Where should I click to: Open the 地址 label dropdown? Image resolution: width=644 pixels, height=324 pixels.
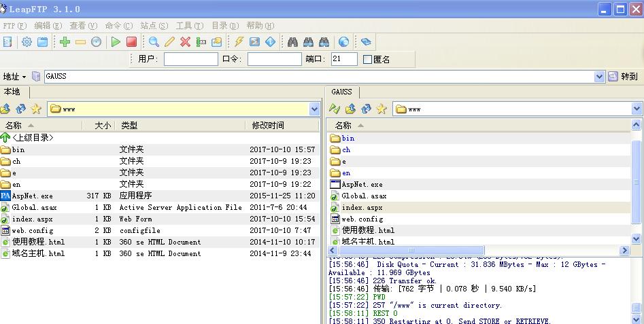[x=14, y=77]
